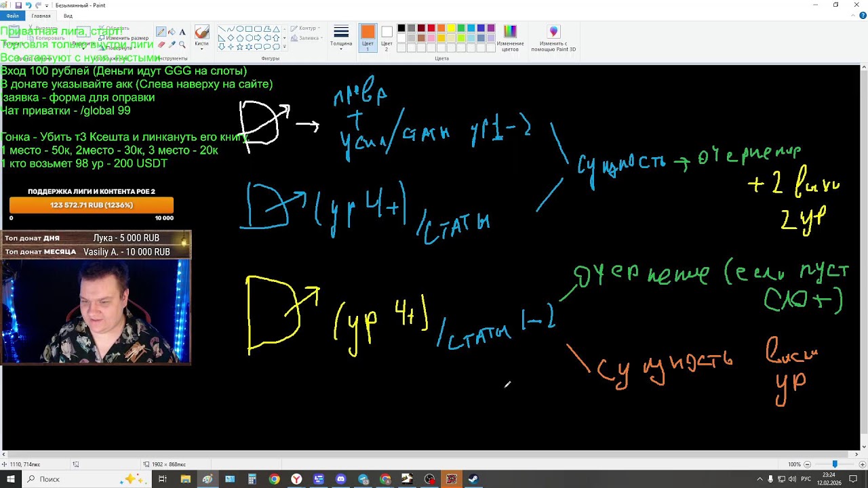The image size is (868, 488).
Task: Select the oval shape in Shapes gallery
Action: [239, 29]
